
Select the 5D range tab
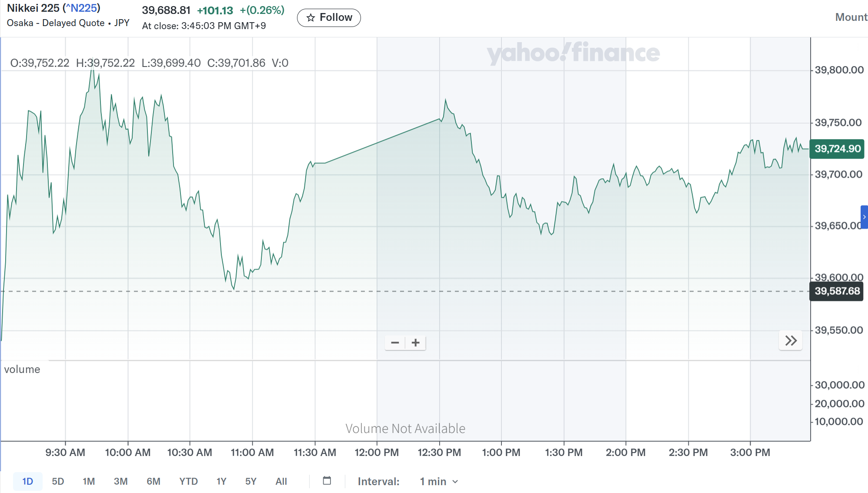pyautogui.click(x=58, y=481)
